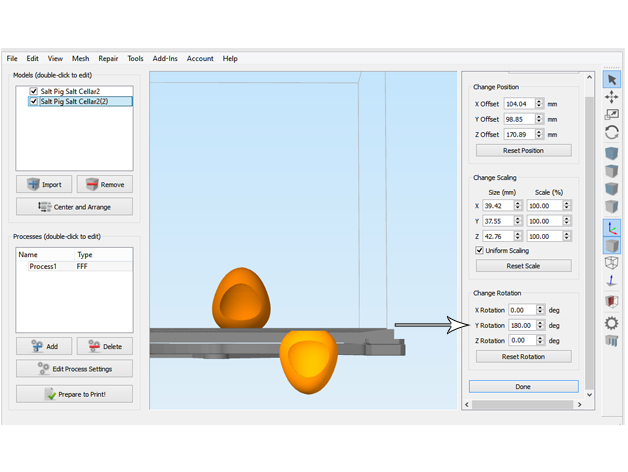Activate the rotate model tool
The image size is (628, 472).
612,132
